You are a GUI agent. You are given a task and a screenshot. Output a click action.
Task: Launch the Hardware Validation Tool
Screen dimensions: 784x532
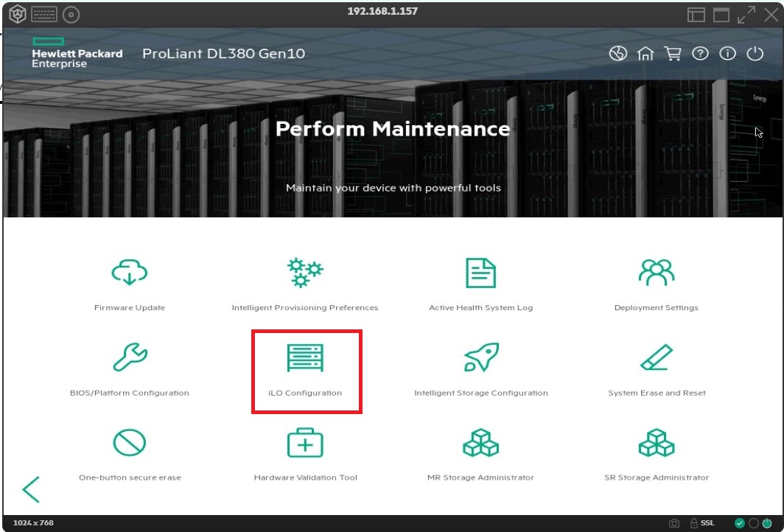pyautogui.click(x=305, y=453)
